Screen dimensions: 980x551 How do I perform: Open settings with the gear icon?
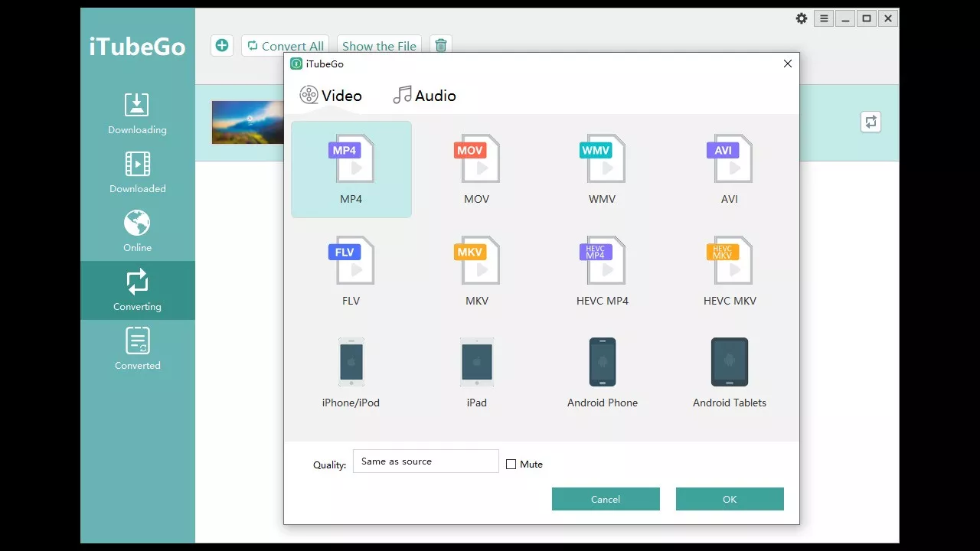[802, 18]
